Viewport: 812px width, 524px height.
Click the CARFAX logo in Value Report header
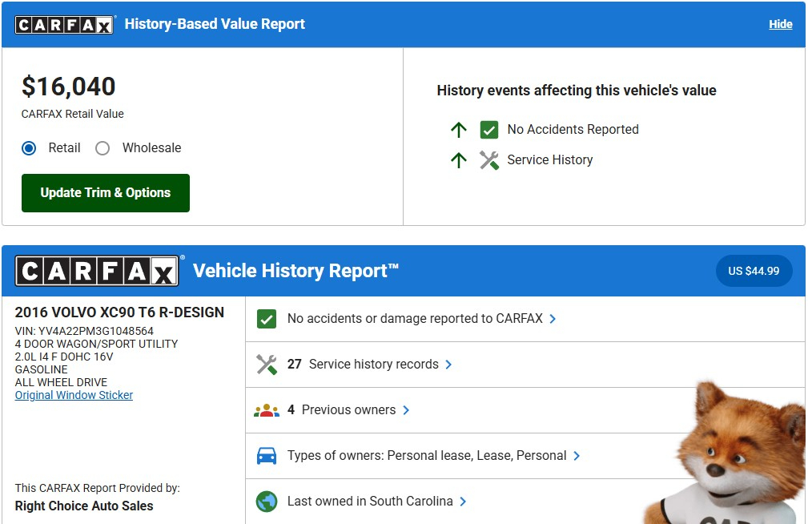(x=65, y=24)
